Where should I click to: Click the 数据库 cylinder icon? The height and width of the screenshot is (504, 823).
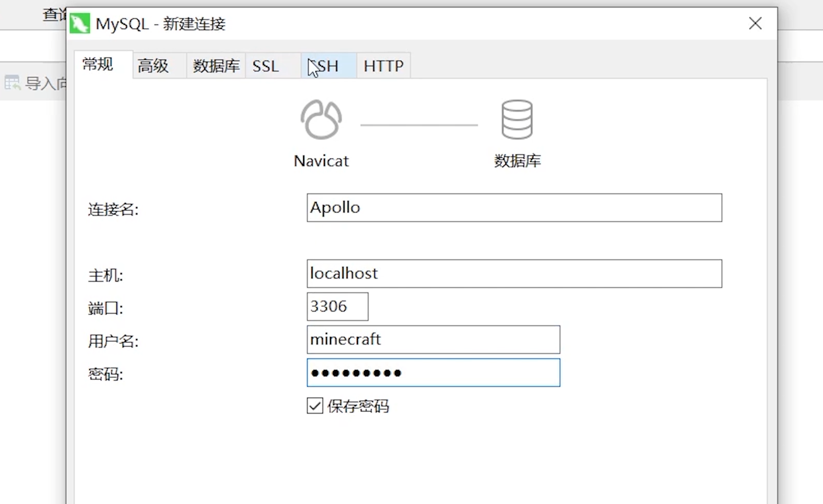click(517, 120)
